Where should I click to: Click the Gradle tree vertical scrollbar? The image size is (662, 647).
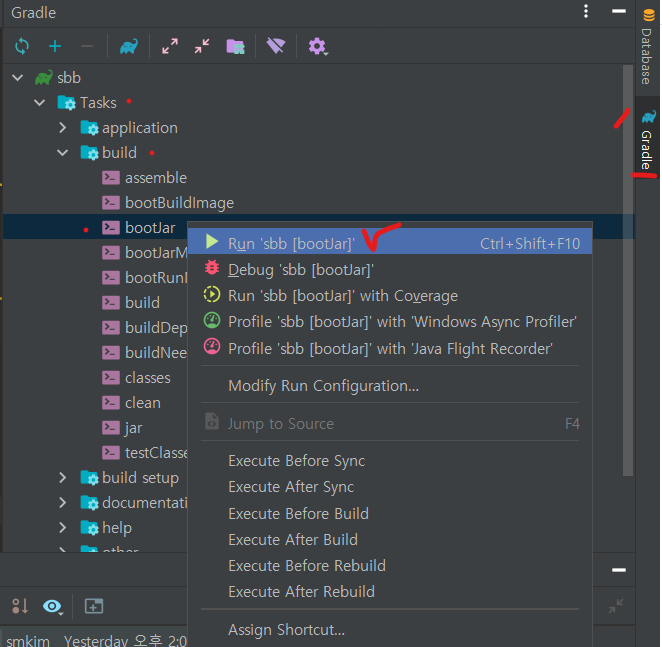pyautogui.click(x=628, y=270)
